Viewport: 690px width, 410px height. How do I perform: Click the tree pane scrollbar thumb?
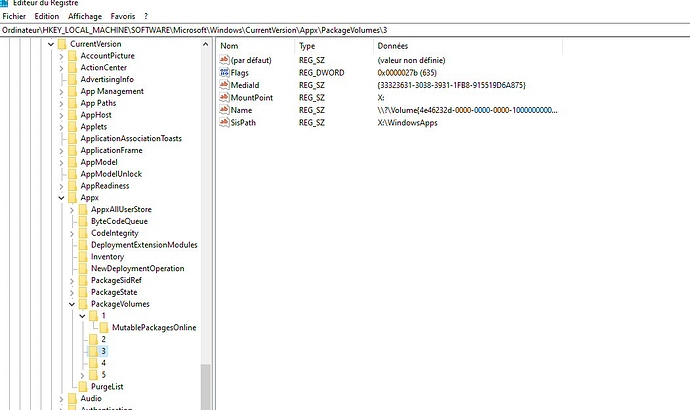coord(205,387)
